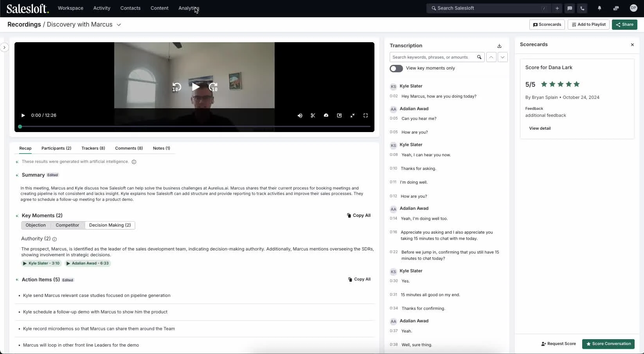Select the Competitor key moment filter
Image resolution: width=644 pixels, height=354 pixels.
tap(67, 225)
